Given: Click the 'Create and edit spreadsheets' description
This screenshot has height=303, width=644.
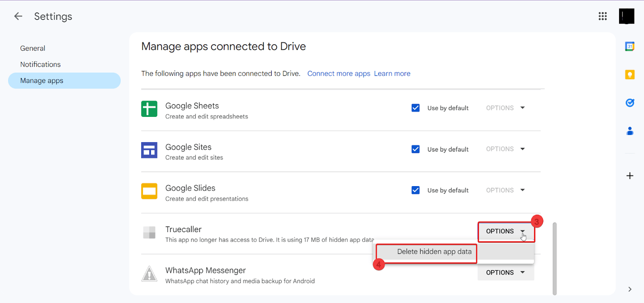Looking at the screenshot, I should click(x=207, y=116).
